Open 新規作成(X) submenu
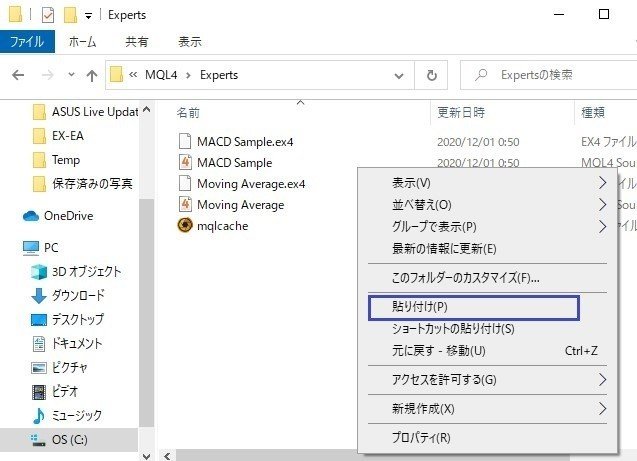Viewport: 637px width, 461px height. [488, 409]
